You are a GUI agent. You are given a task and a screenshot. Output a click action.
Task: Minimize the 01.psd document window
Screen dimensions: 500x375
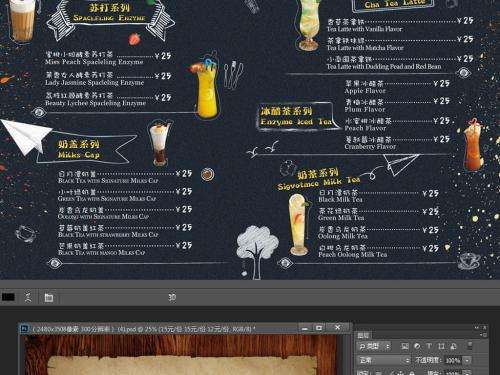(305, 328)
